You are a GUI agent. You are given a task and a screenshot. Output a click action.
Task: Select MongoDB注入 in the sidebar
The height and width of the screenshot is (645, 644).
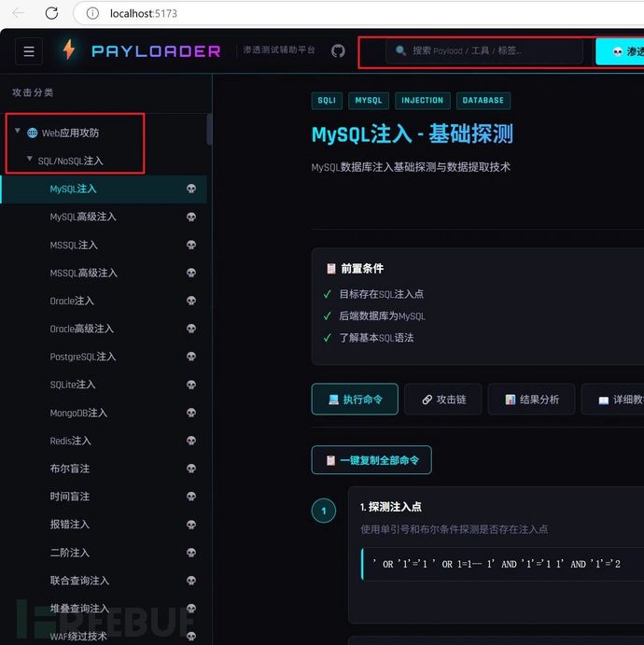point(104,413)
